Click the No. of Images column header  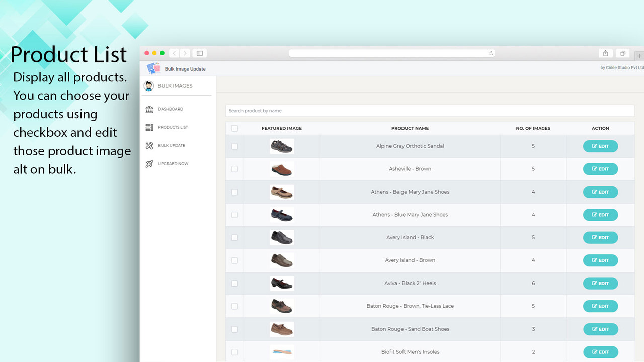(x=533, y=128)
